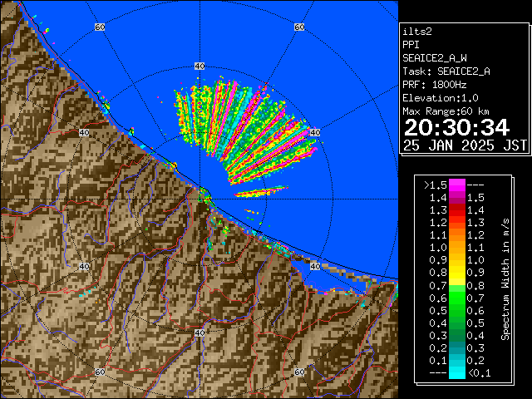Screen dimensions: 532x399
Task: Click the 'PPI' scan type text
Action: 411,45
